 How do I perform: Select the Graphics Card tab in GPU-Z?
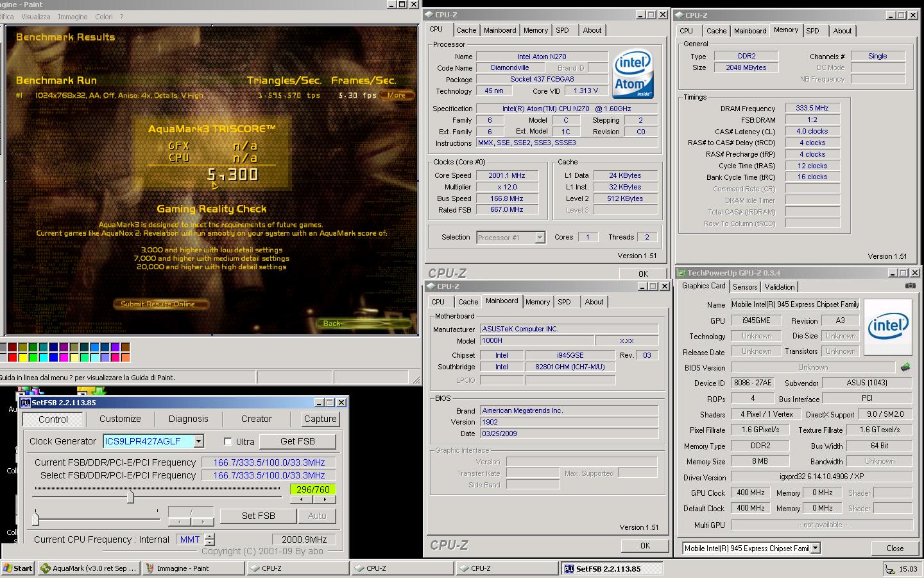click(x=703, y=286)
